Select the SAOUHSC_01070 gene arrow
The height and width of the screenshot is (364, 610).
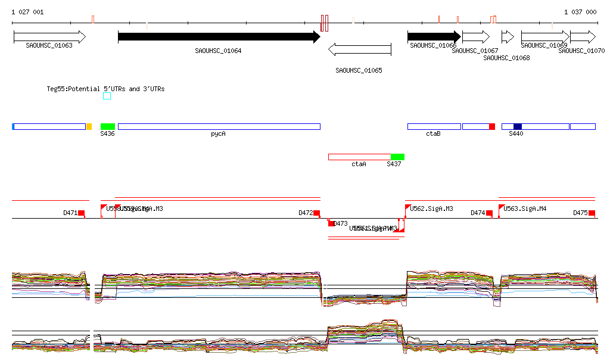[x=583, y=37]
